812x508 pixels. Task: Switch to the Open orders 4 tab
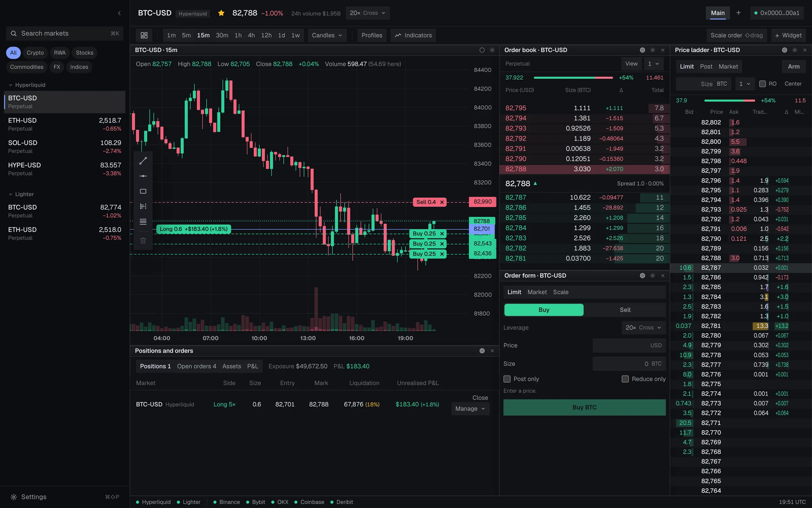pyautogui.click(x=197, y=366)
